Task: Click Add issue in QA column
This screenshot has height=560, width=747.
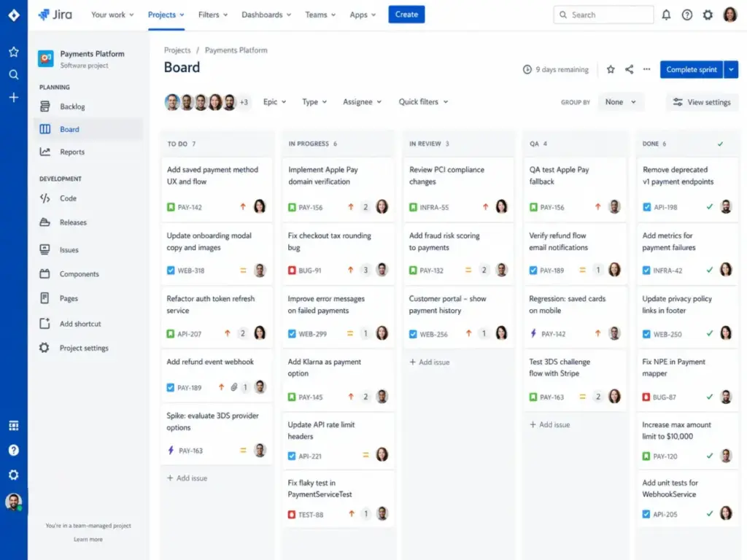Action: click(550, 425)
